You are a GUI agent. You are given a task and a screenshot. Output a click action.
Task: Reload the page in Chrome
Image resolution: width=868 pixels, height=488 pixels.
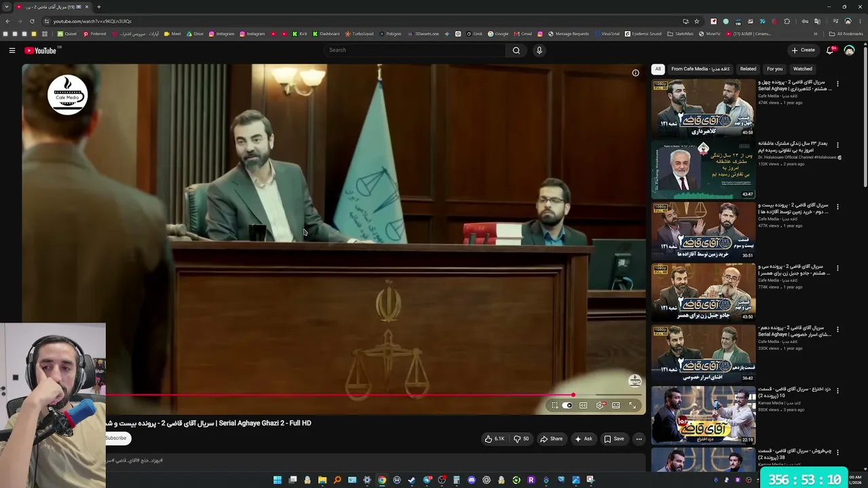tap(32, 21)
